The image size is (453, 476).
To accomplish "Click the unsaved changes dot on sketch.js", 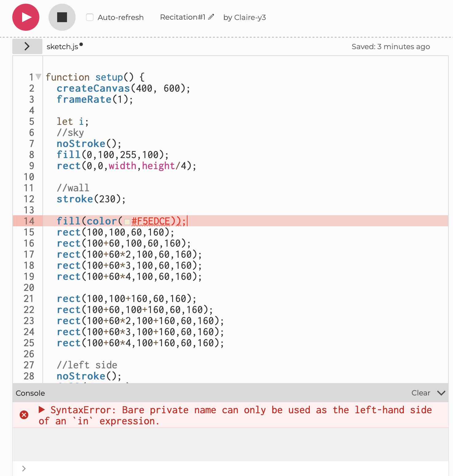I will pos(81,44).
